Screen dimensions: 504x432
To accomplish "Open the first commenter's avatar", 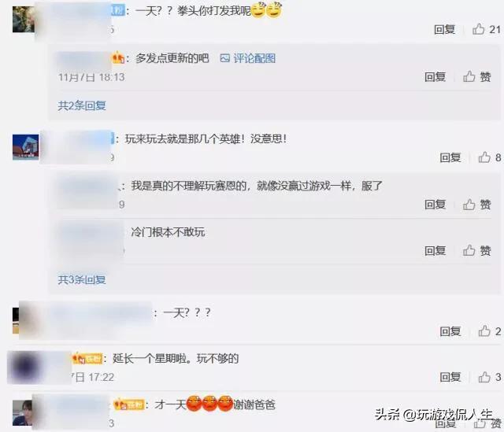I will (24, 19).
